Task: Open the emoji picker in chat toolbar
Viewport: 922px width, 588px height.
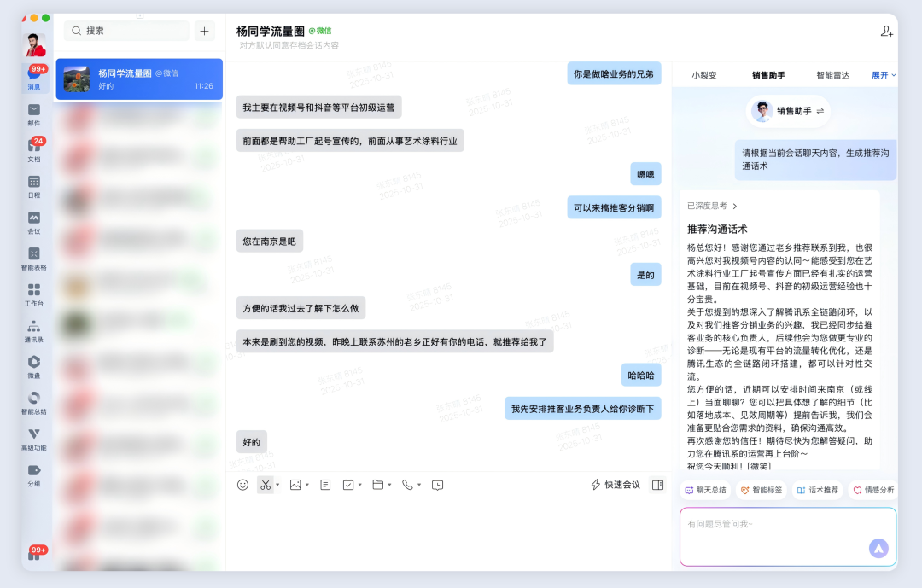Action: pyautogui.click(x=243, y=484)
